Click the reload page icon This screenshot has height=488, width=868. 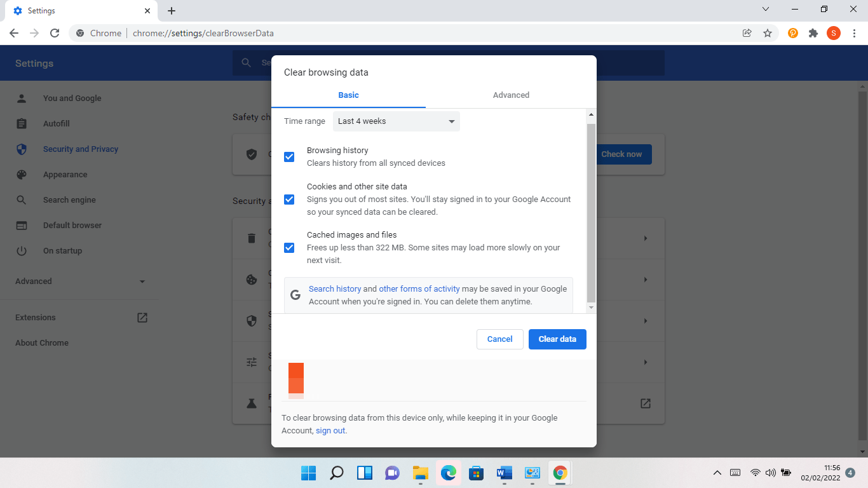coord(55,33)
